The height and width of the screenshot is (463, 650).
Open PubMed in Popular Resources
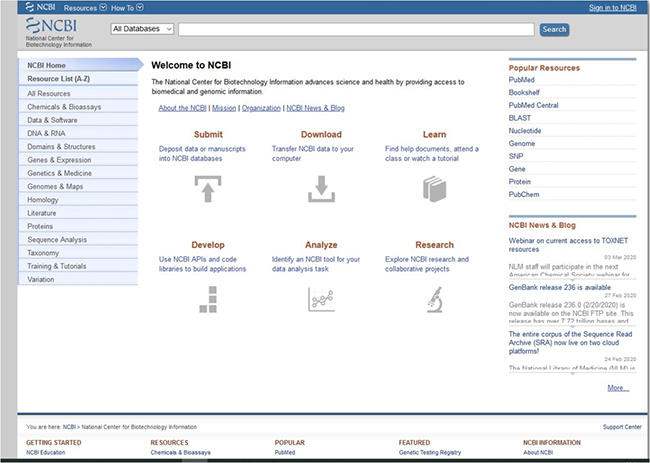521,80
